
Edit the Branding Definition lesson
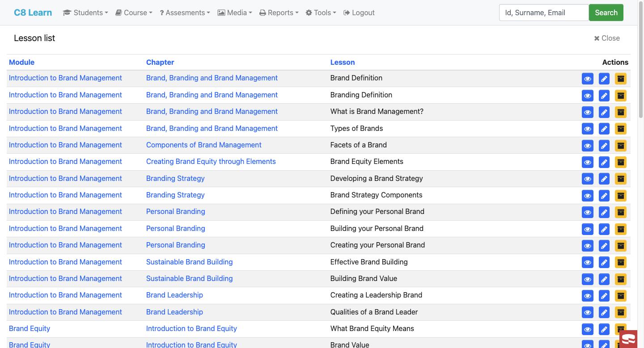604,96
